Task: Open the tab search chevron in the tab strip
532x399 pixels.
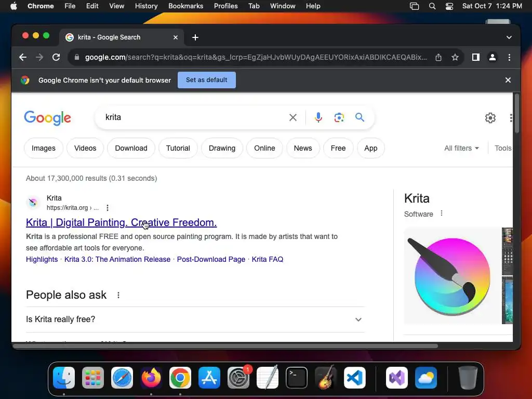Action: (x=509, y=37)
